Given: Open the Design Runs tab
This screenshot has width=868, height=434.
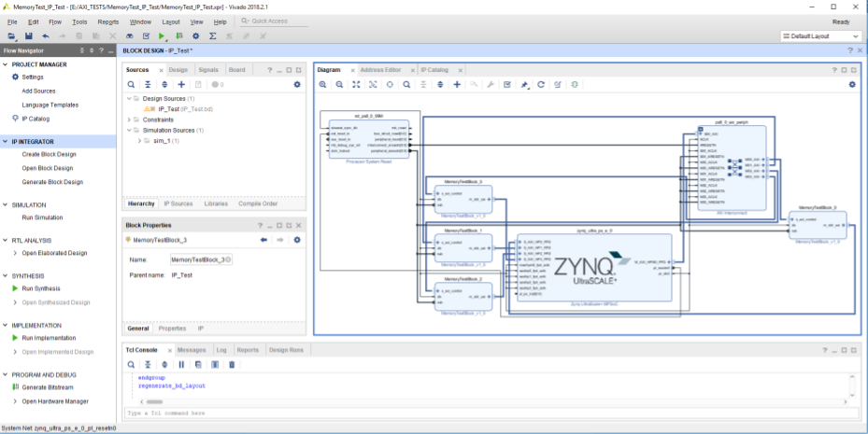Looking at the screenshot, I should tap(286, 350).
